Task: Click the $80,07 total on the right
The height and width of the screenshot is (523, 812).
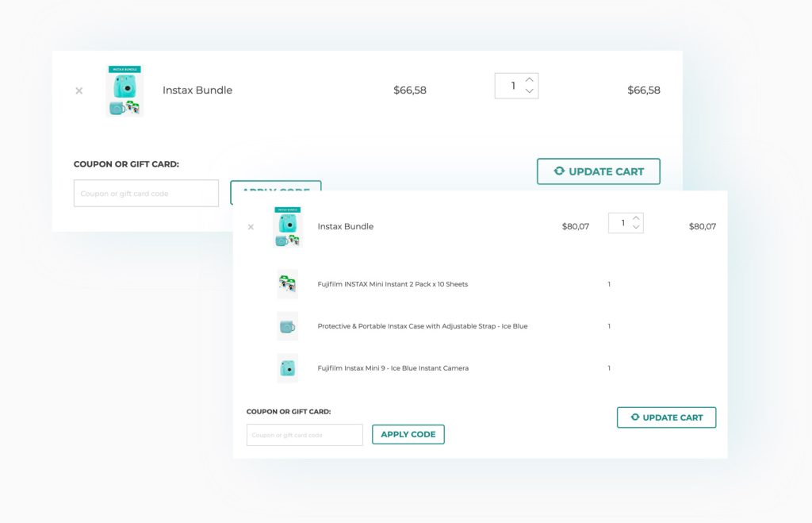Action: pos(703,226)
